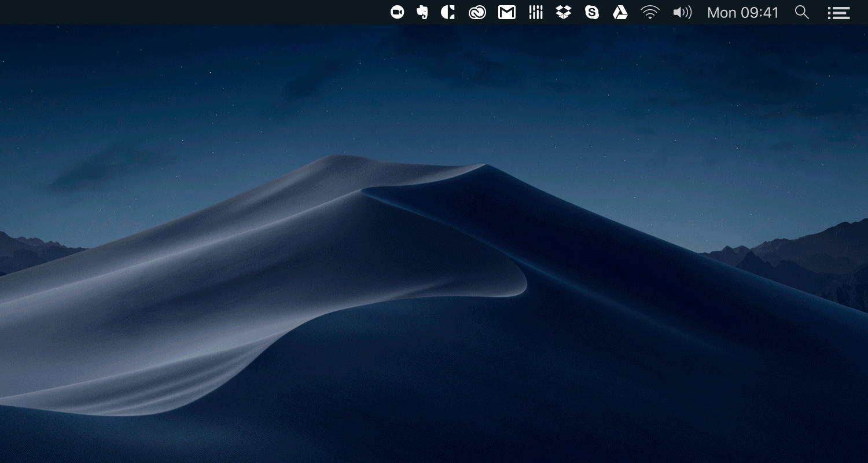Open the Adobe Creative Cloud menu icon
This screenshot has height=463, width=868.
click(x=477, y=12)
